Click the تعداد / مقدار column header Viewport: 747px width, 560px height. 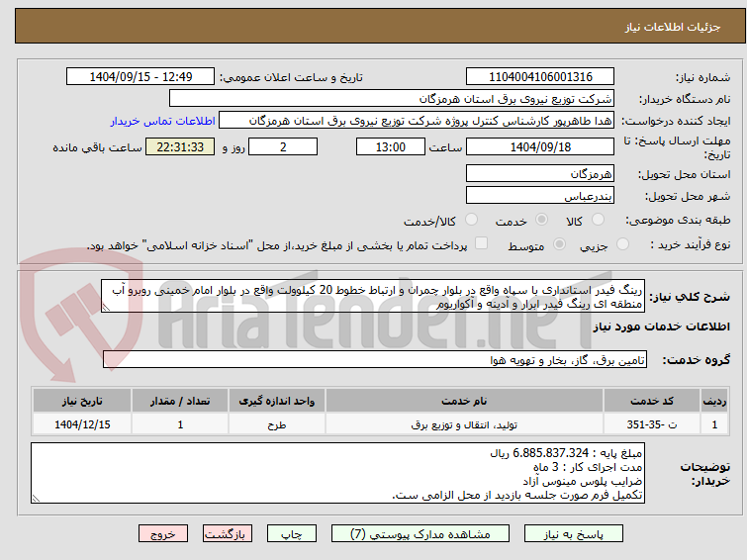coord(180,401)
